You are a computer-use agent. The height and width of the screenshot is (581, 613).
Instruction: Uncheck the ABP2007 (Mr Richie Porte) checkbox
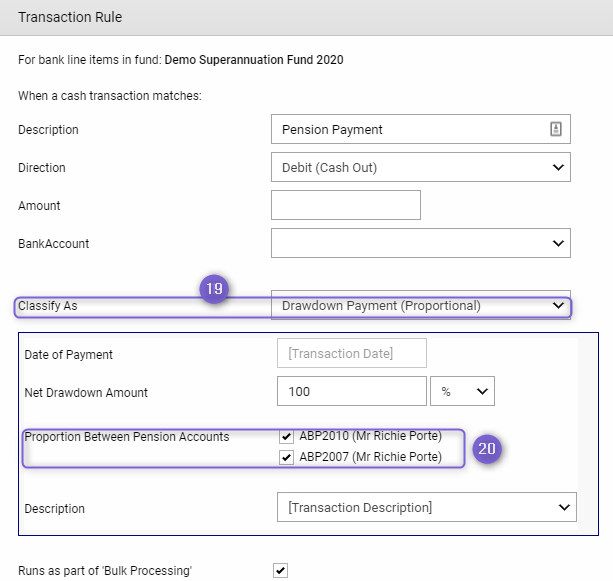point(286,457)
